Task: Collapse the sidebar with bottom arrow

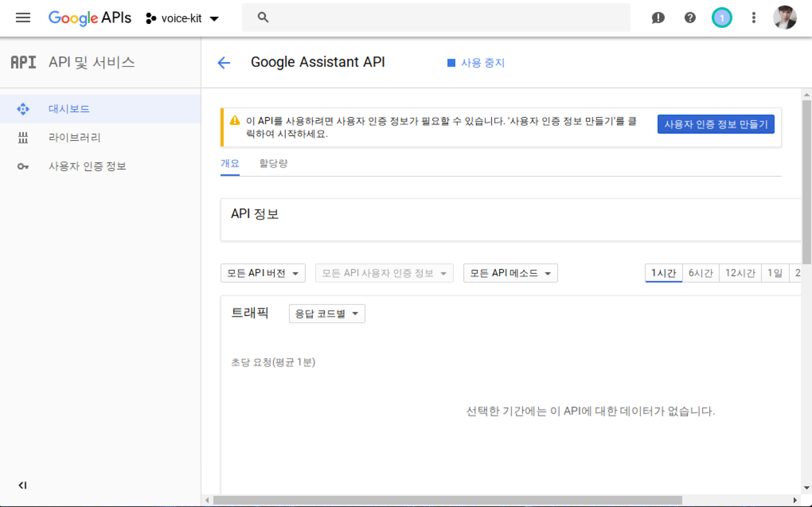Action: 22,485
